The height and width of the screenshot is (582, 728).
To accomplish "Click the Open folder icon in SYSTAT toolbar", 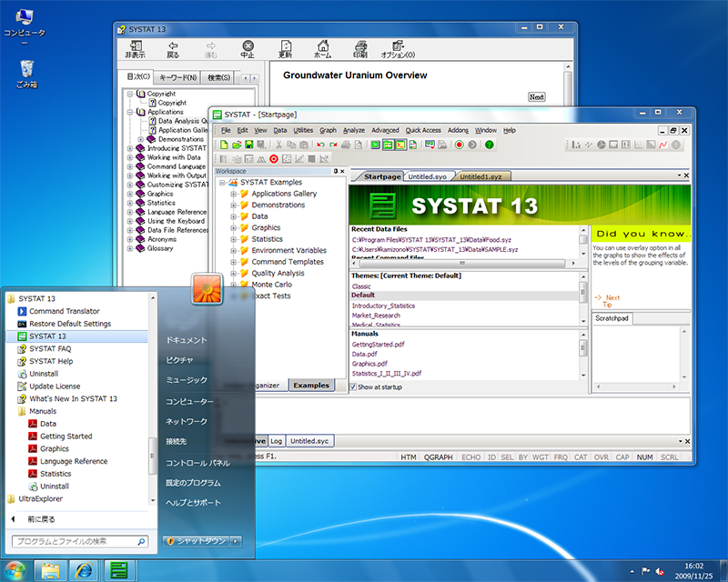I will click(x=237, y=145).
